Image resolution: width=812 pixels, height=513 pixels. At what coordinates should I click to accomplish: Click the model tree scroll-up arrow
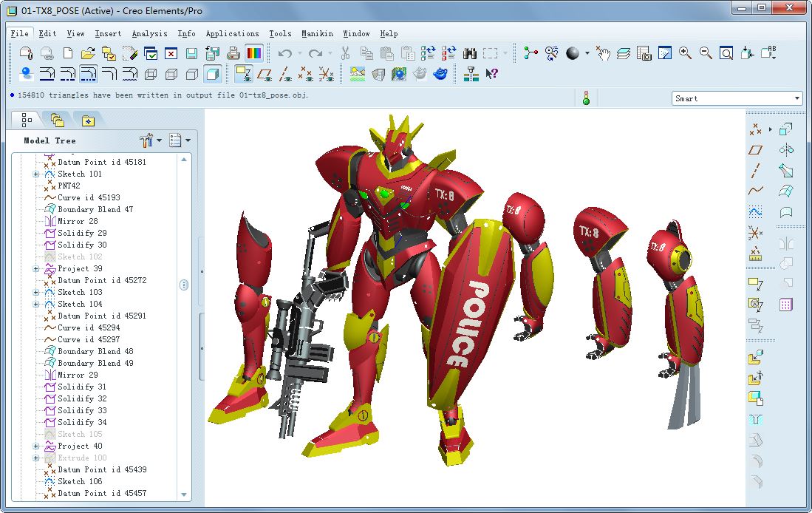click(184, 160)
